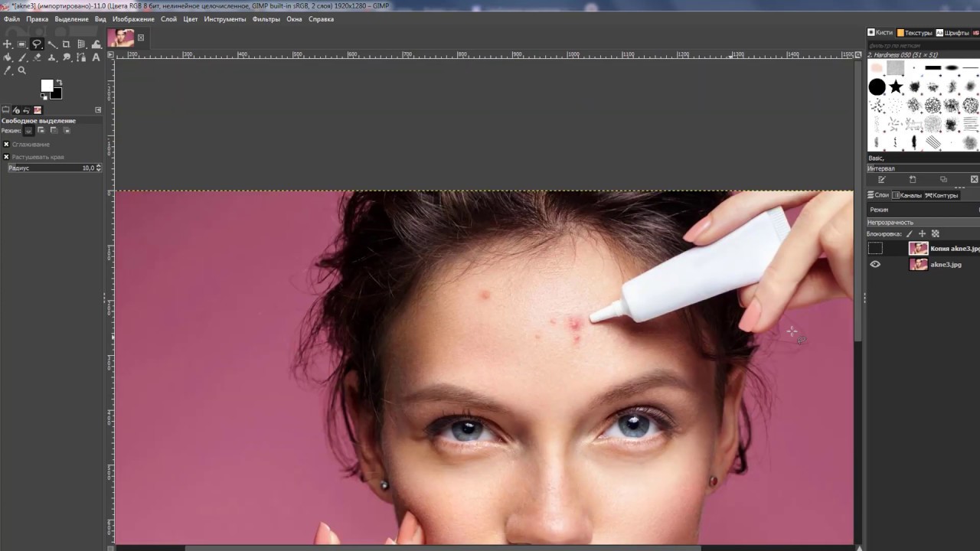
Task: Lock layer position and size
Action: pos(922,233)
